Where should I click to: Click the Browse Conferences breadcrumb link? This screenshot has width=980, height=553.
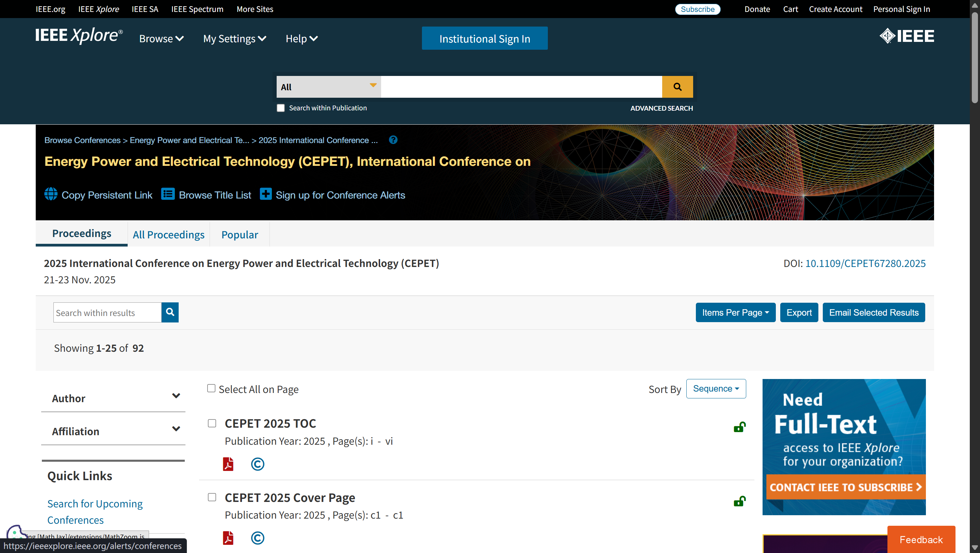coord(83,140)
